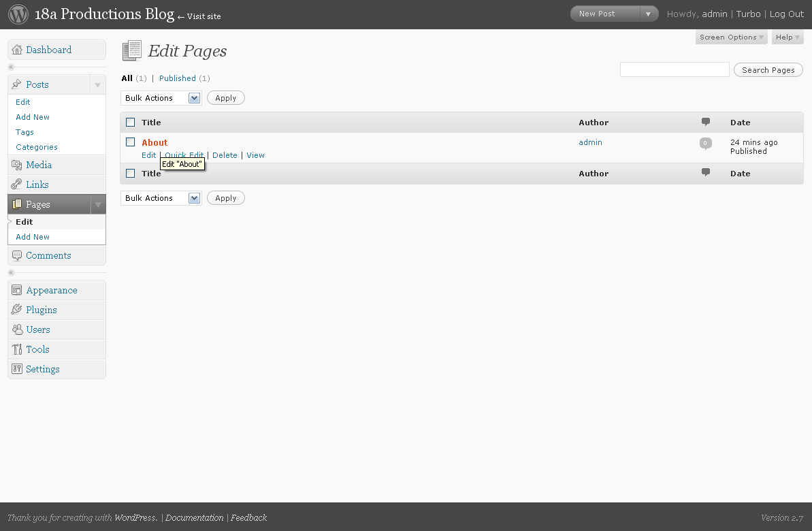Screen dimensions: 812x531
Task: Click the Links chain icon
Action: 16,184
